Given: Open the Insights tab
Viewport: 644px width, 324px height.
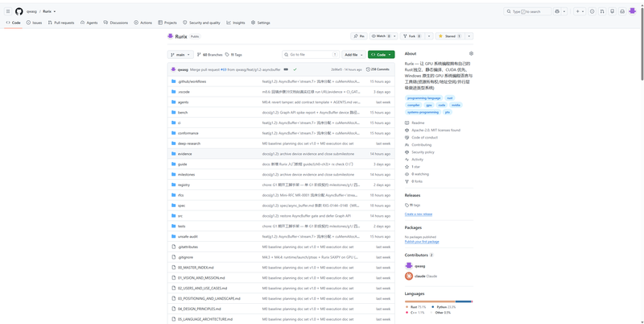Looking at the screenshot, I should [236, 23].
